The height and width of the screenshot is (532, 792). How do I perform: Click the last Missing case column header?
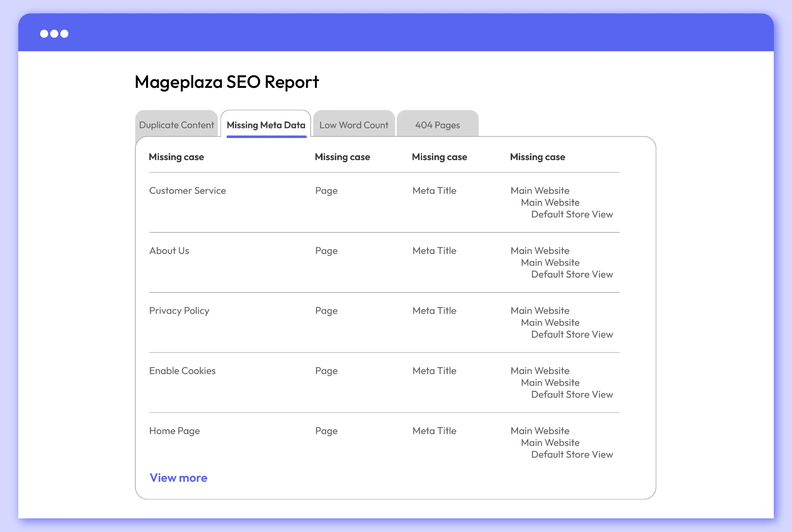[537, 157]
